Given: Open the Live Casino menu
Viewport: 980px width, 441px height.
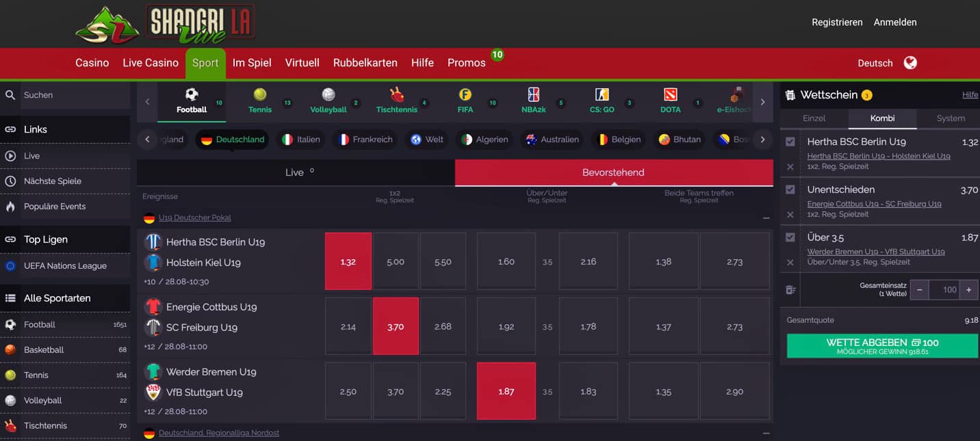Looking at the screenshot, I should coord(151,63).
